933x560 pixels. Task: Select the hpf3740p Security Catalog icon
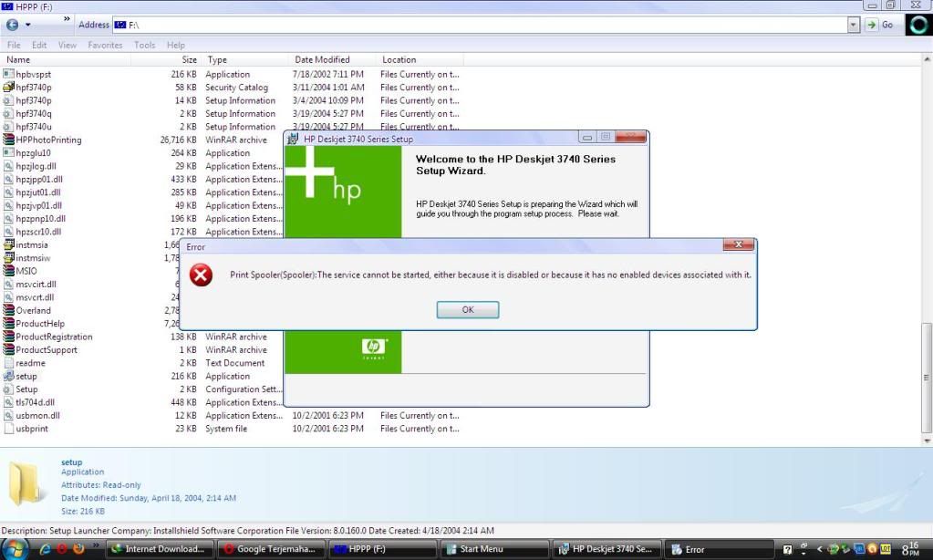[x=8, y=87]
